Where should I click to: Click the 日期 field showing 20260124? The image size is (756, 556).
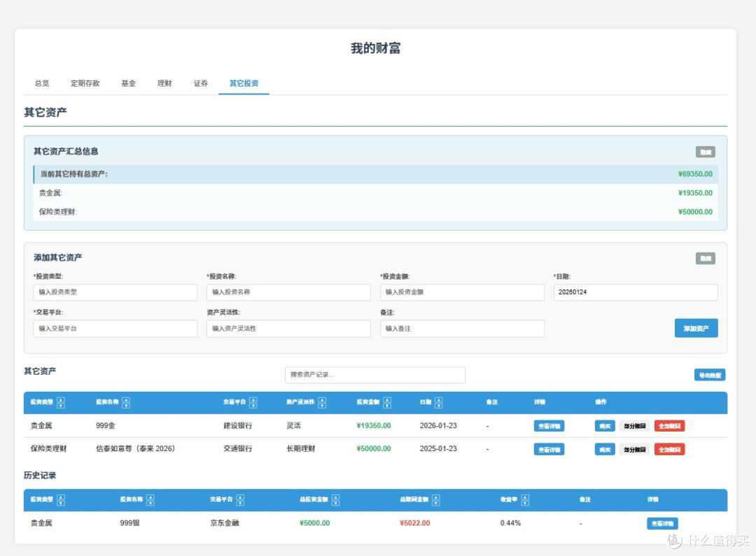pos(636,292)
